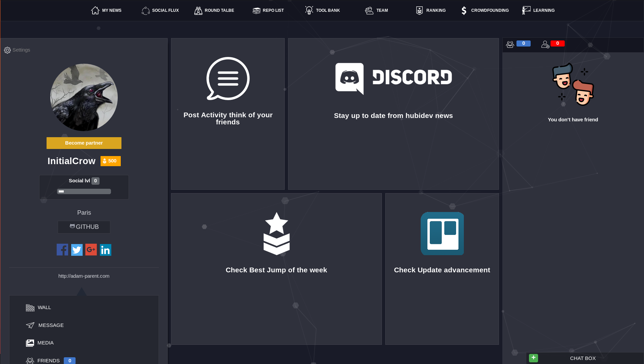Screen dimensions: 644x364
Task: Click the Wall brick icon
Action: 30,308
